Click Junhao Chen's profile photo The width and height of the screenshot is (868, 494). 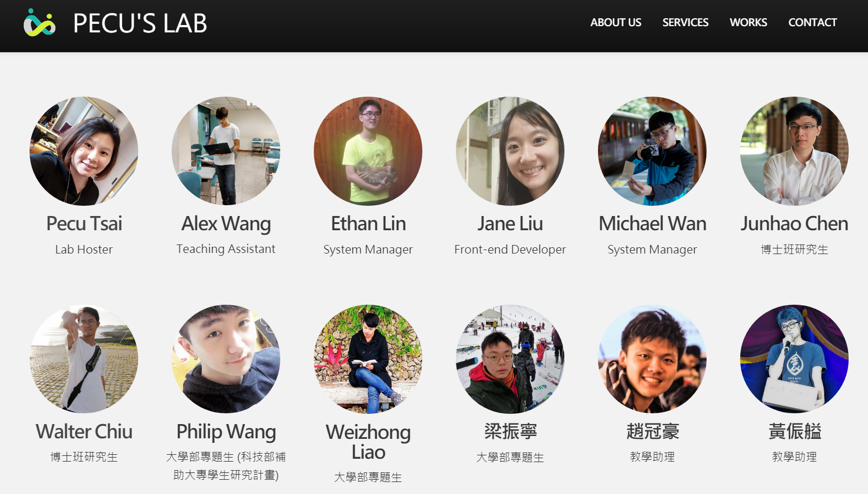pyautogui.click(x=794, y=151)
